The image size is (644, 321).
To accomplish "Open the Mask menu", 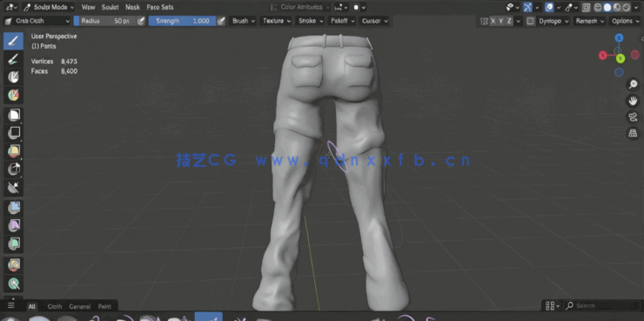I will pyautogui.click(x=132, y=7).
